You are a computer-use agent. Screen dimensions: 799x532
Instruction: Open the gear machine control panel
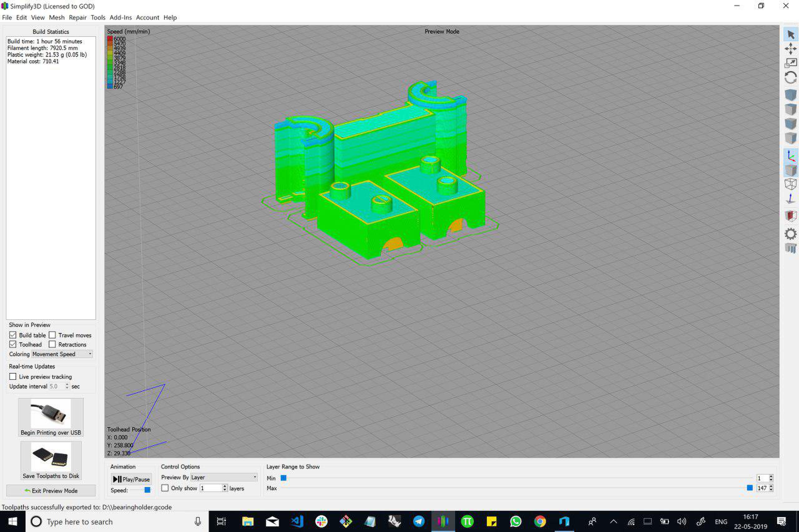click(x=791, y=234)
